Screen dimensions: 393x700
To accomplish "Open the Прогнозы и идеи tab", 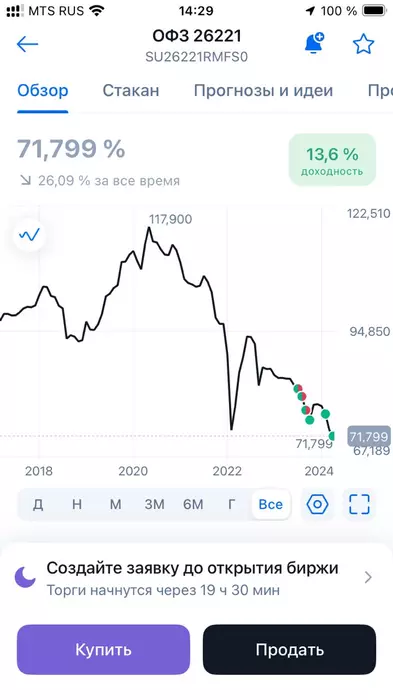I will tap(263, 91).
